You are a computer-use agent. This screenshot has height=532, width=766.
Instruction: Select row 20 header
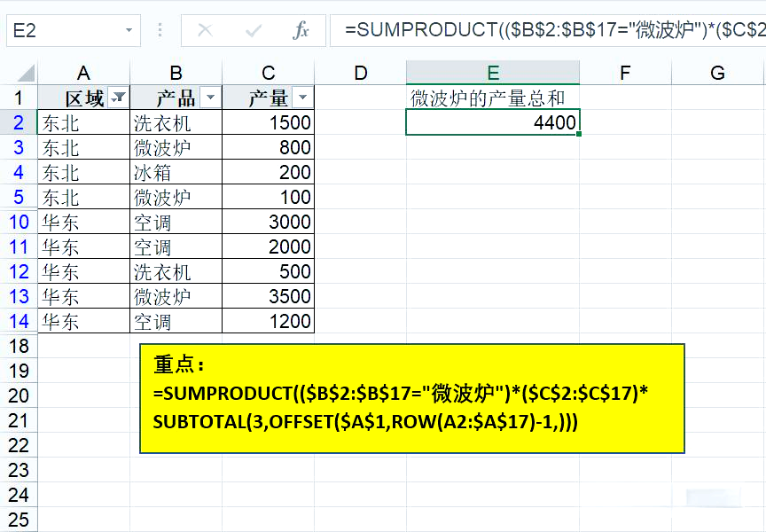(x=19, y=395)
